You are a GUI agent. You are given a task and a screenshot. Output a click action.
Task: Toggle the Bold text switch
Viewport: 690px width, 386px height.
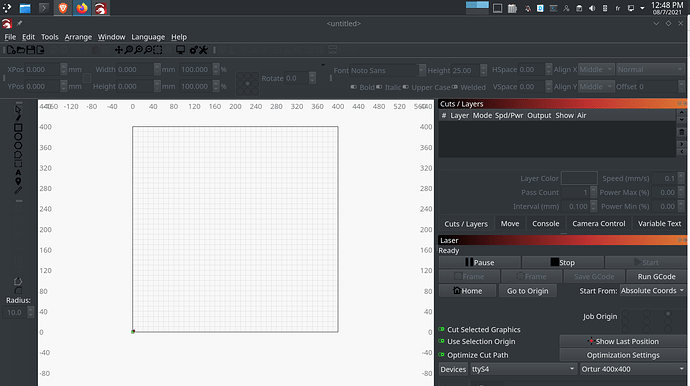tap(354, 87)
